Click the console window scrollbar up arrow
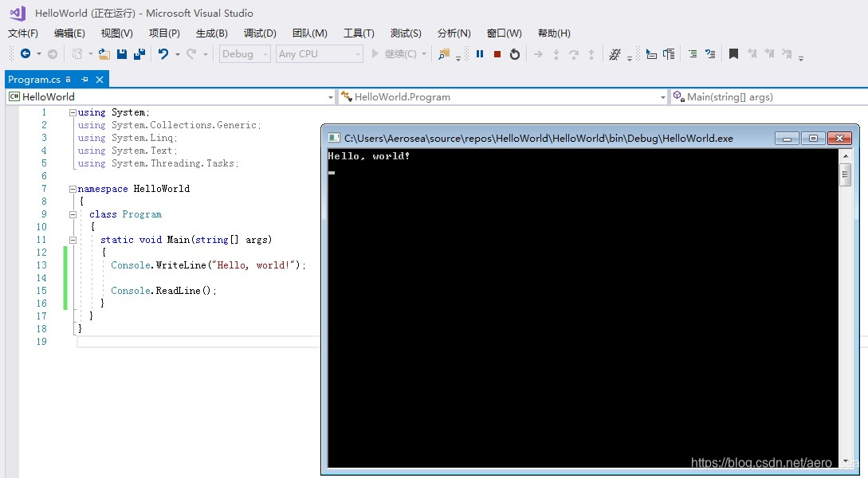 (846, 156)
